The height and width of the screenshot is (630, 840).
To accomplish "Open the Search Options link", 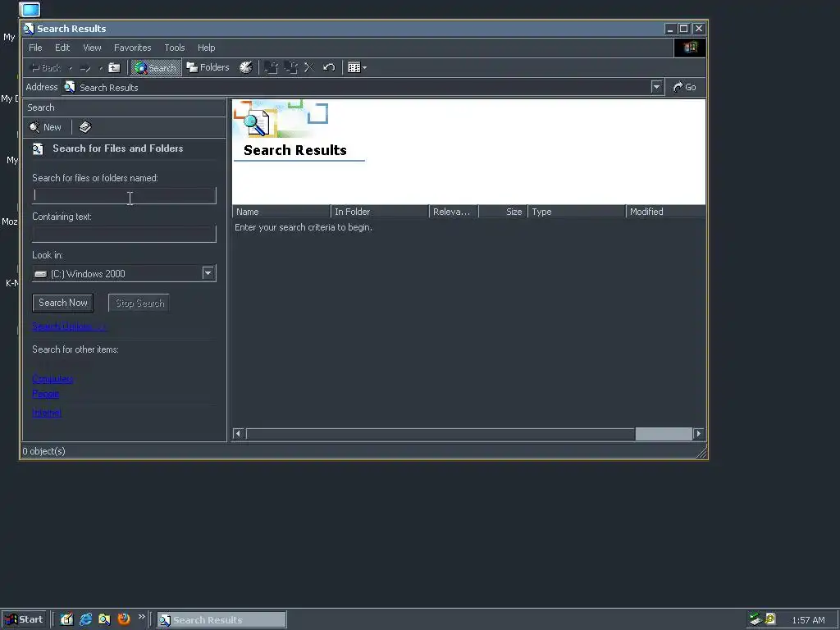I will pyautogui.click(x=69, y=326).
